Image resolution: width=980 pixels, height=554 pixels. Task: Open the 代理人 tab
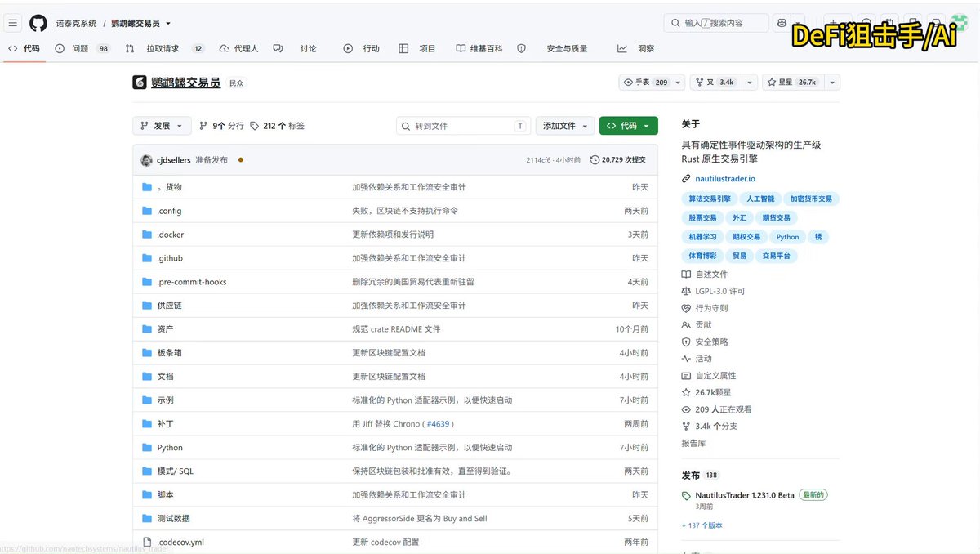tap(238, 49)
